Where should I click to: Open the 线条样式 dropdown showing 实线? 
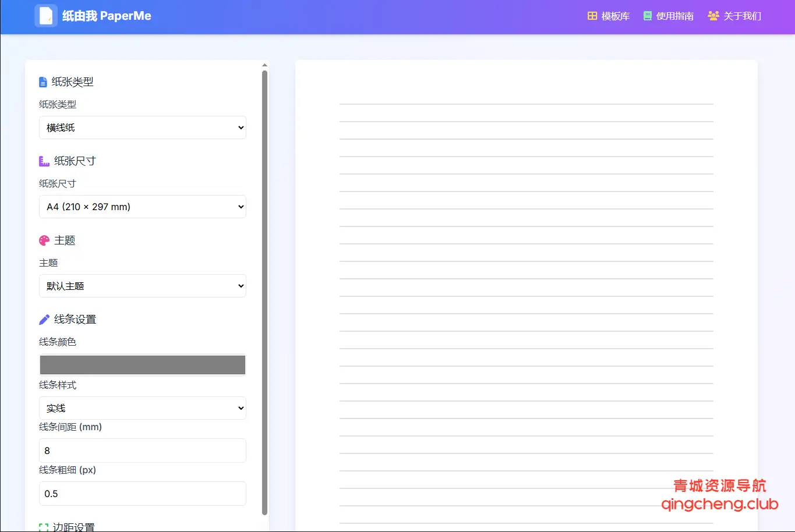142,408
